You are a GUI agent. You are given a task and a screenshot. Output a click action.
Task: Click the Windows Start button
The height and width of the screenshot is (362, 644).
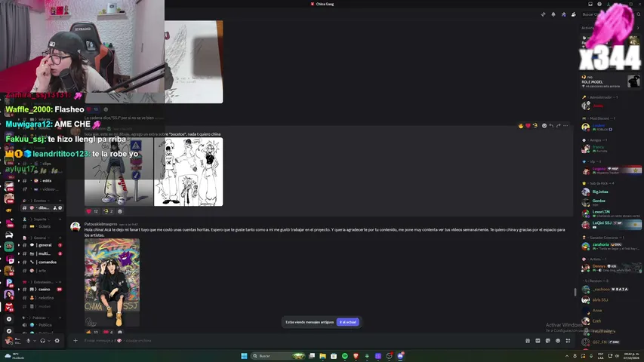[244, 356]
